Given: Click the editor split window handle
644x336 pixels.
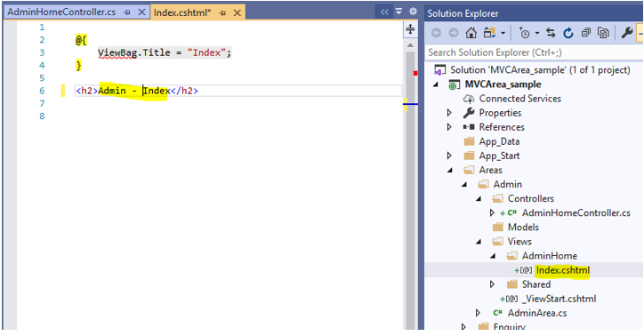Looking at the screenshot, I should 410,29.
